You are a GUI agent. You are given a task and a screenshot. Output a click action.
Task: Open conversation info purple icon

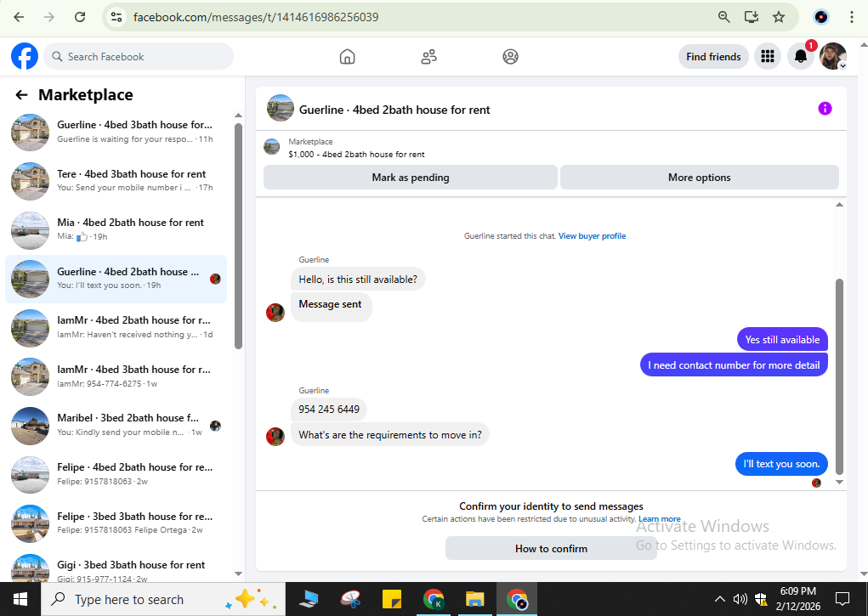pos(825,109)
